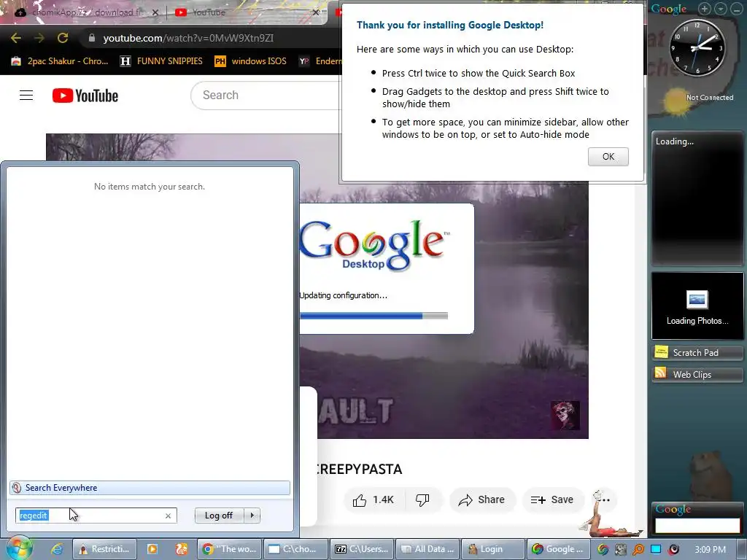Click the orange magnifier tray icon
The height and width of the screenshot is (560, 747).
(x=638, y=549)
